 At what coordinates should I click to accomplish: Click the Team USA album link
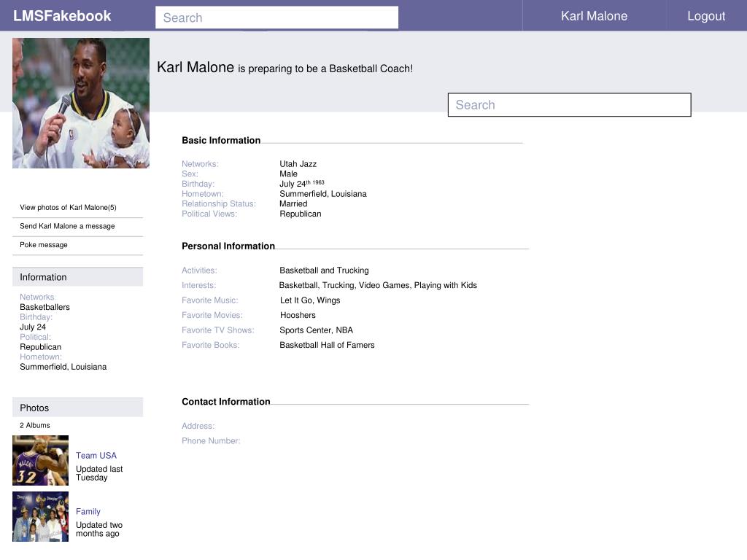click(x=96, y=456)
